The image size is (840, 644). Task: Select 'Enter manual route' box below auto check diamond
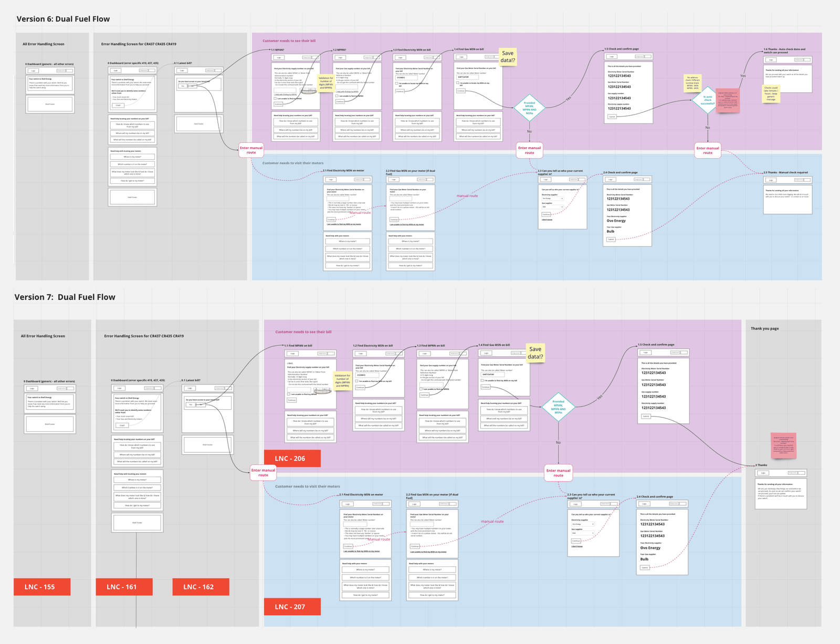(708, 150)
